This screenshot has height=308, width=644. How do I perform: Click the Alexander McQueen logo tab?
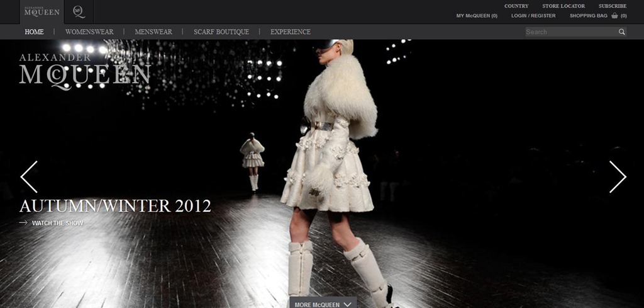pos(42,11)
